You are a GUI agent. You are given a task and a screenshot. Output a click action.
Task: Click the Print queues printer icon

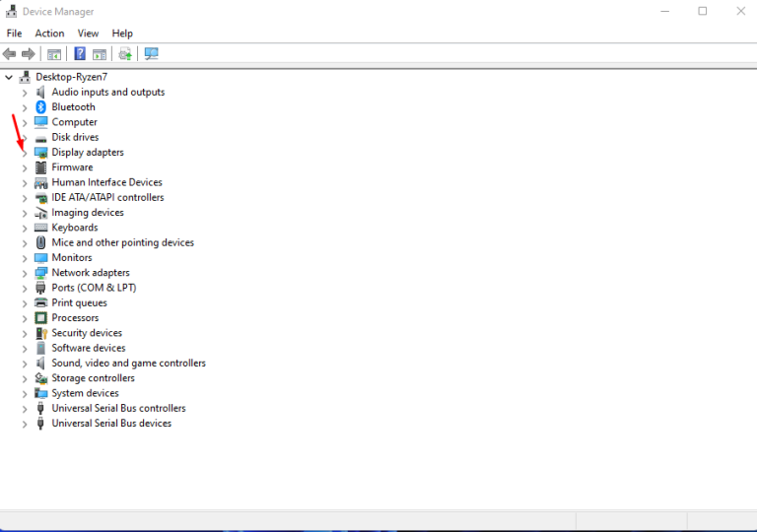(x=41, y=302)
